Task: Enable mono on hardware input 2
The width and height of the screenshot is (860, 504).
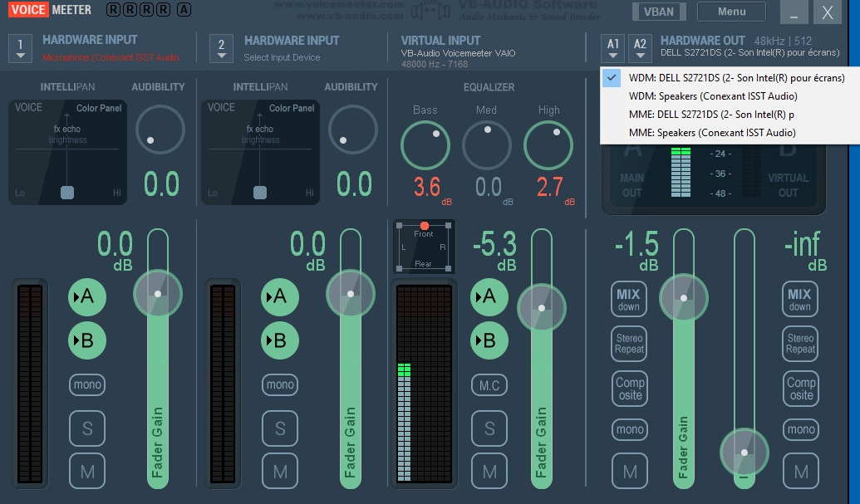Action: pos(280,384)
